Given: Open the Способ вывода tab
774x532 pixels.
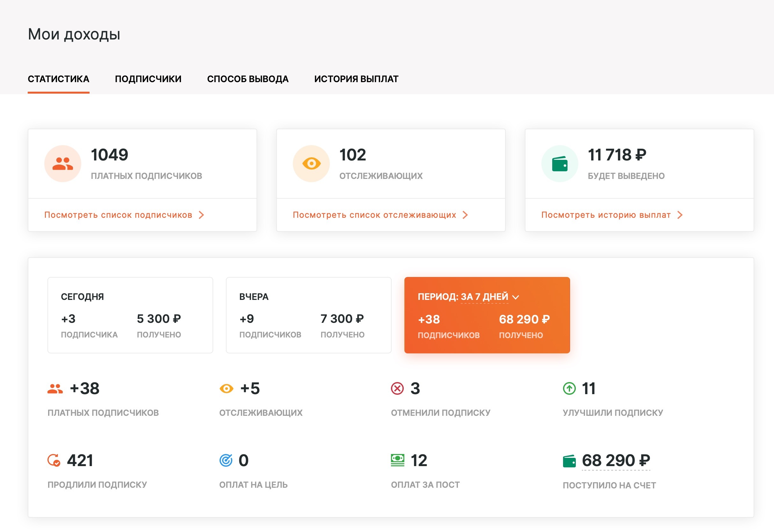Looking at the screenshot, I should click(x=248, y=79).
